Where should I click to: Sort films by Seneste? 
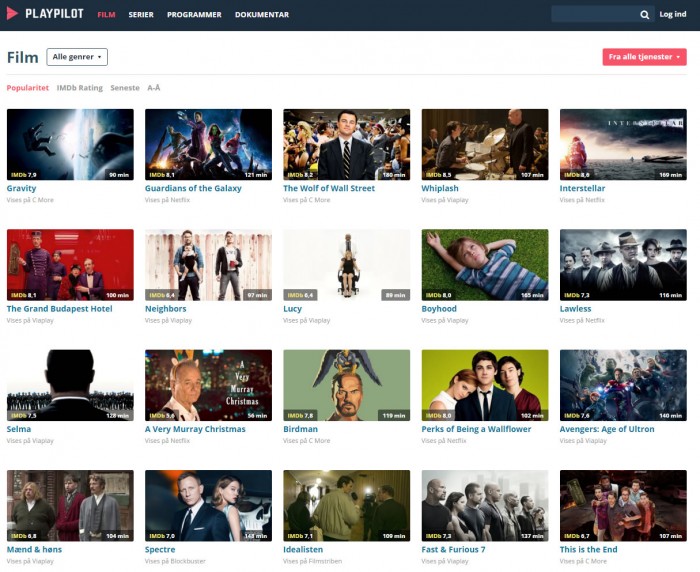click(125, 88)
